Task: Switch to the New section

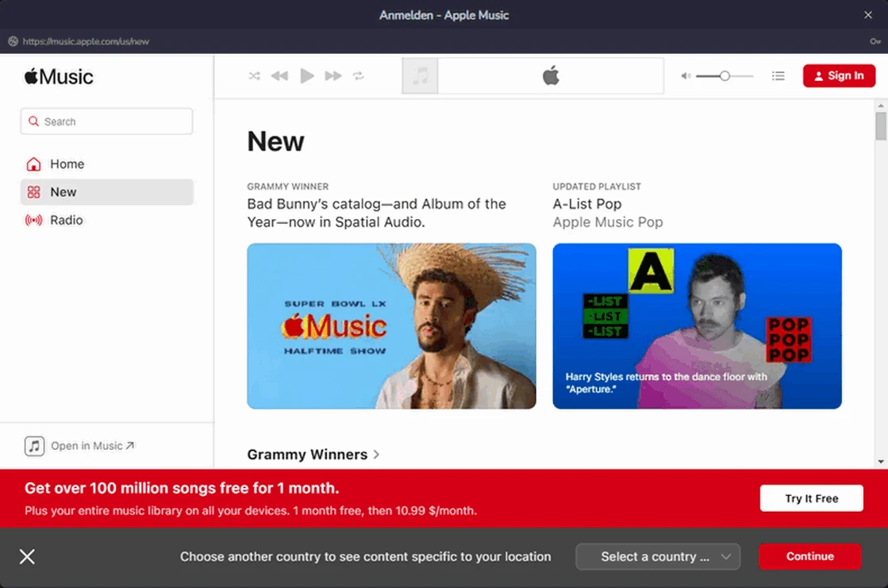Action: tap(65, 192)
